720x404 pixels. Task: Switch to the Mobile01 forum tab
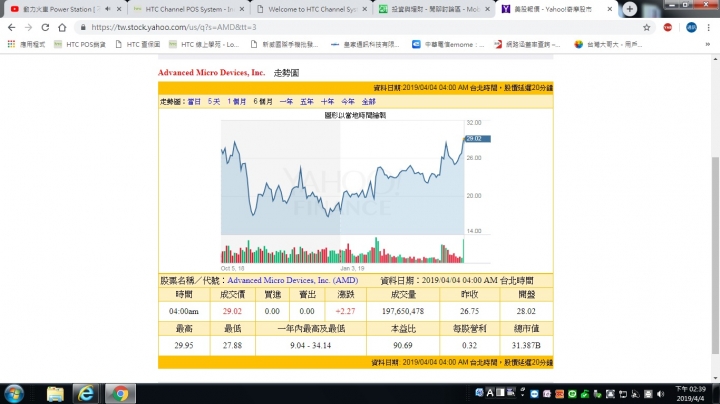pyautogui.click(x=434, y=9)
